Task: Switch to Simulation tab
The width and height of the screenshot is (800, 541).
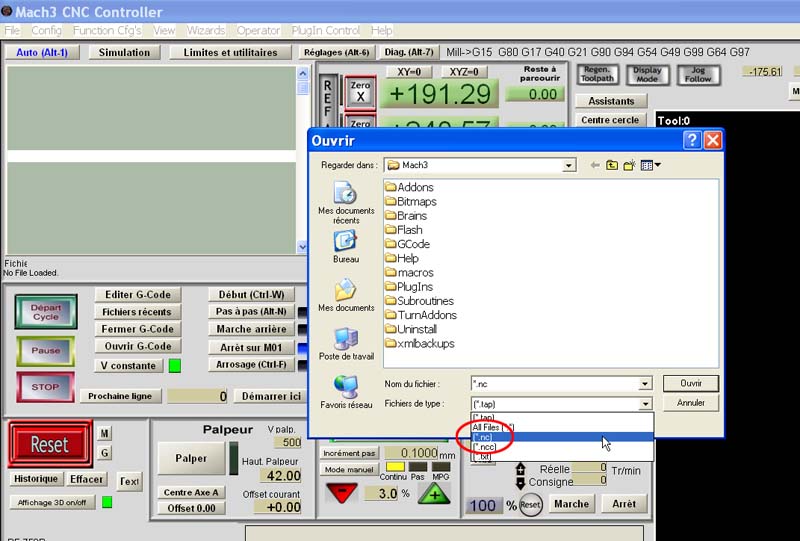Action: (x=124, y=53)
